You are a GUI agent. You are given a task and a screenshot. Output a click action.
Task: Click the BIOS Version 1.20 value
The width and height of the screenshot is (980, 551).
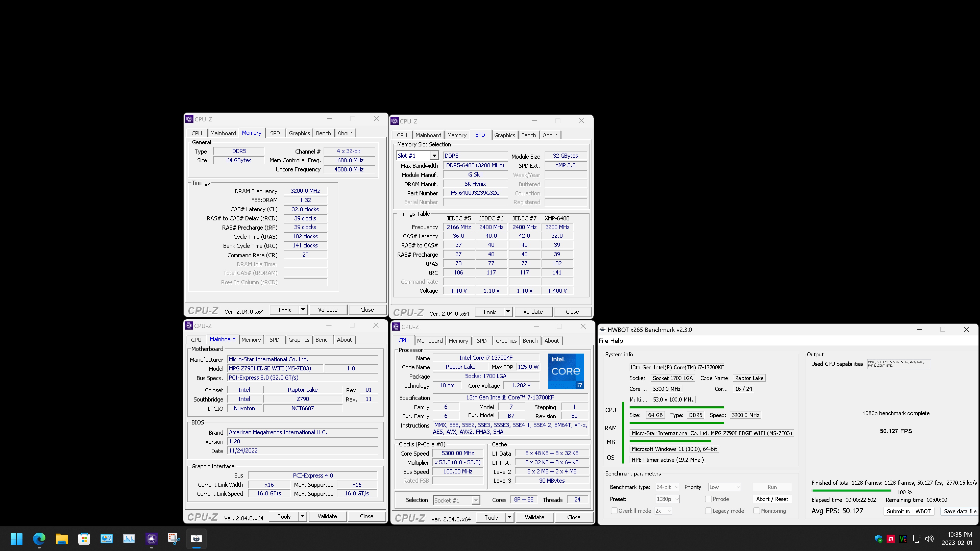coord(302,441)
